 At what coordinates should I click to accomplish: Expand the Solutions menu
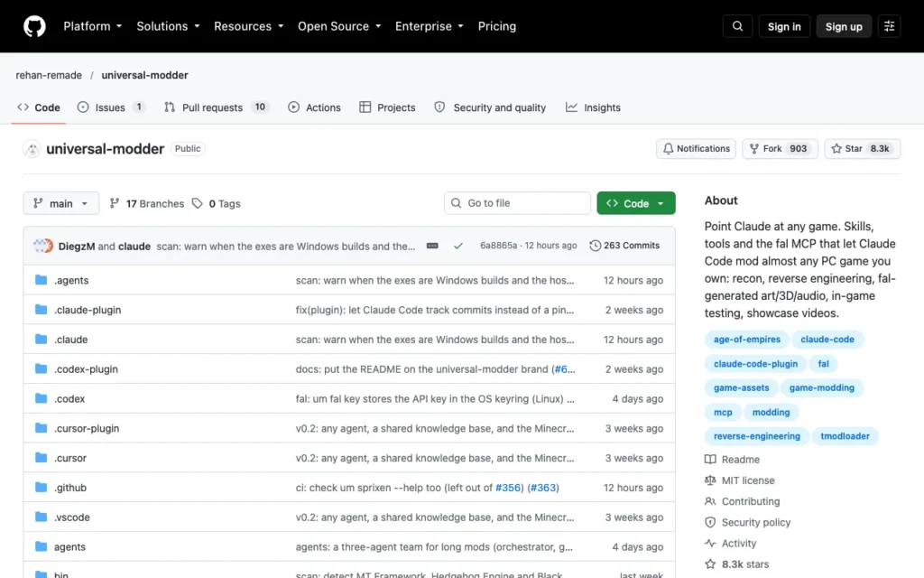click(168, 26)
